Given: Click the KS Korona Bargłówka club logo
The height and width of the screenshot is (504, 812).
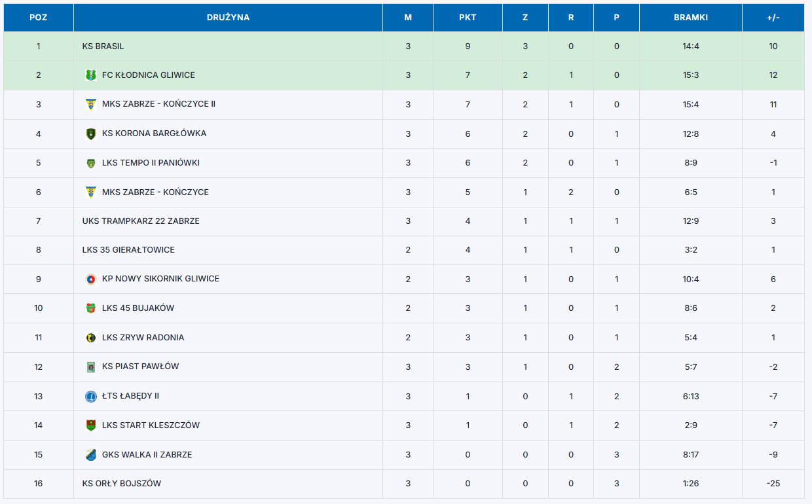Looking at the screenshot, I should point(90,134).
